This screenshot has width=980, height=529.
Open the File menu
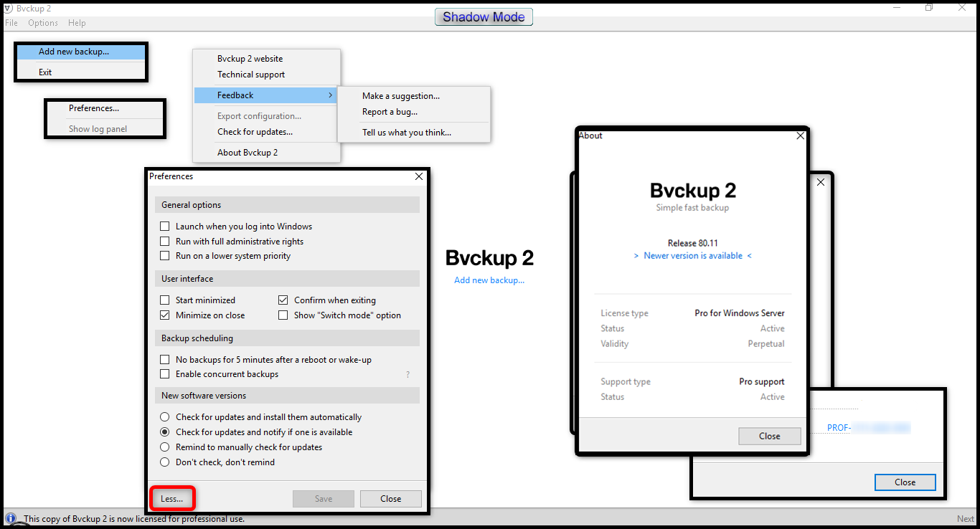pyautogui.click(x=11, y=23)
